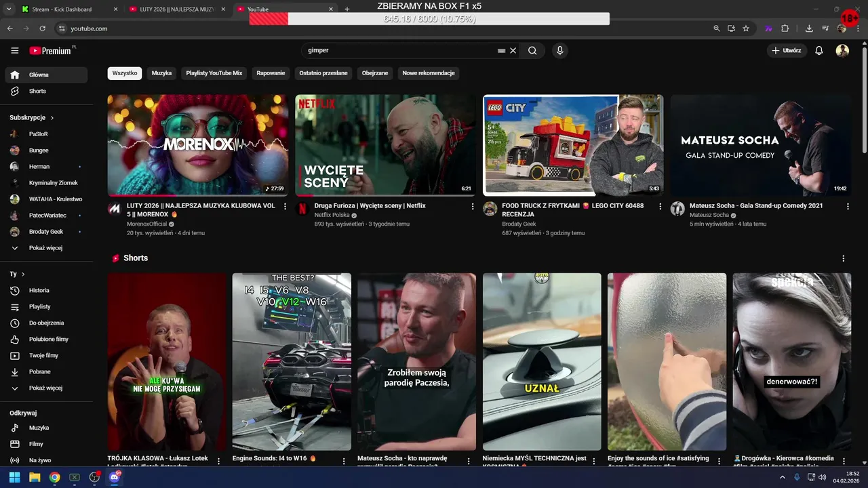Open Muzyka under Odkrywaj
The width and height of the screenshot is (868, 488).
(46, 428)
